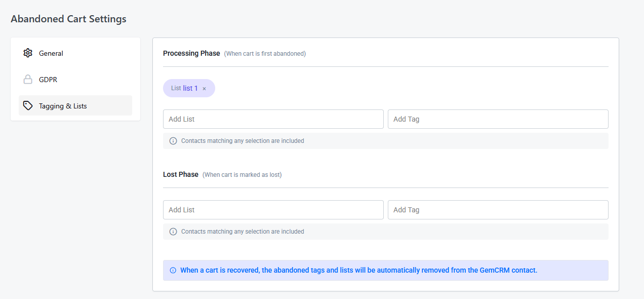Click the Lost Phase heading
Viewport: 644px width, 299px height.
[x=181, y=174]
